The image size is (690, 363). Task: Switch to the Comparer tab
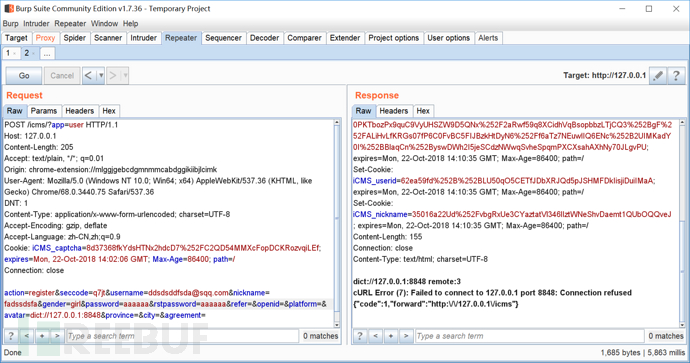304,38
